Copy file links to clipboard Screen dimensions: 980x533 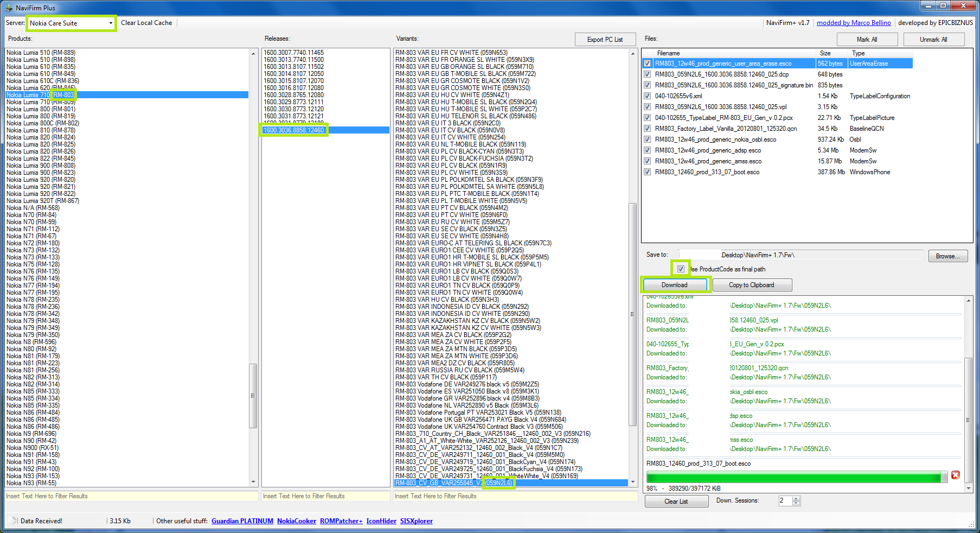(752, 285)
